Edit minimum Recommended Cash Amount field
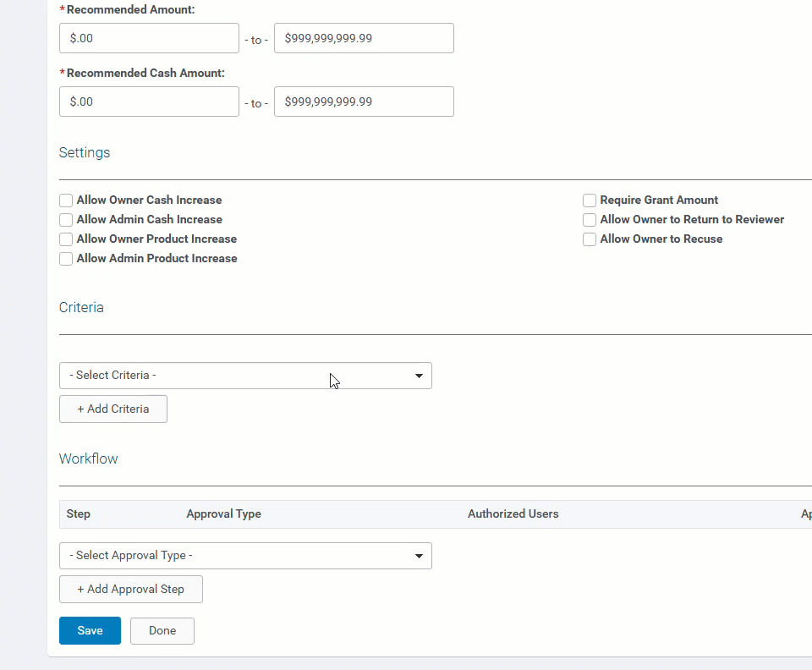 pyautogui.click(x=149, y=102)
